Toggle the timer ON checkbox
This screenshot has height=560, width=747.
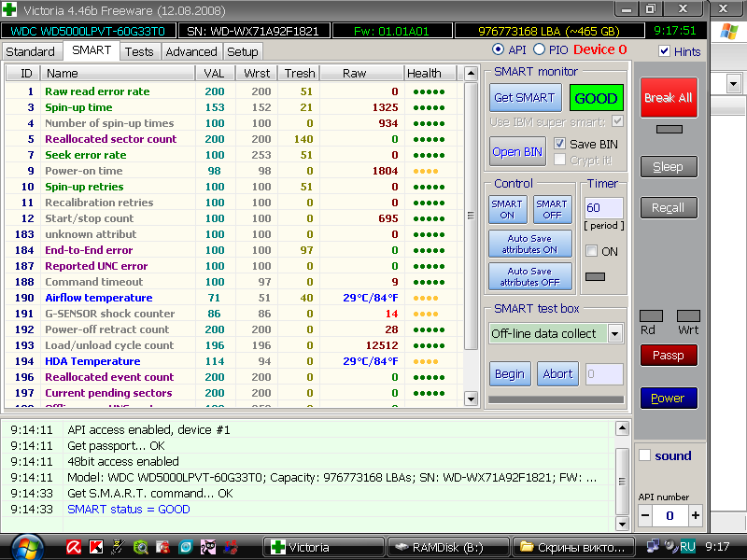(x=591, y=251)
